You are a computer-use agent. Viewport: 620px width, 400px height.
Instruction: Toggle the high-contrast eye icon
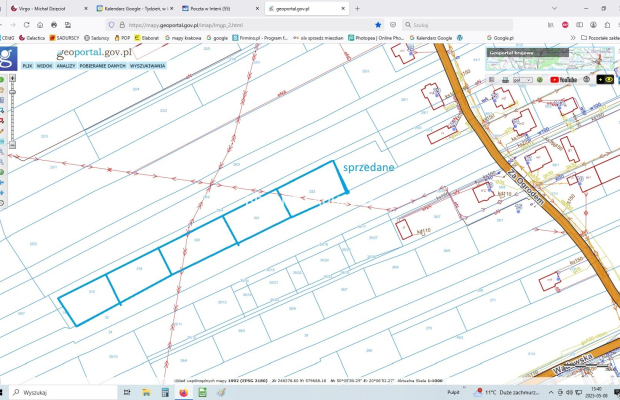pos(603,79)
